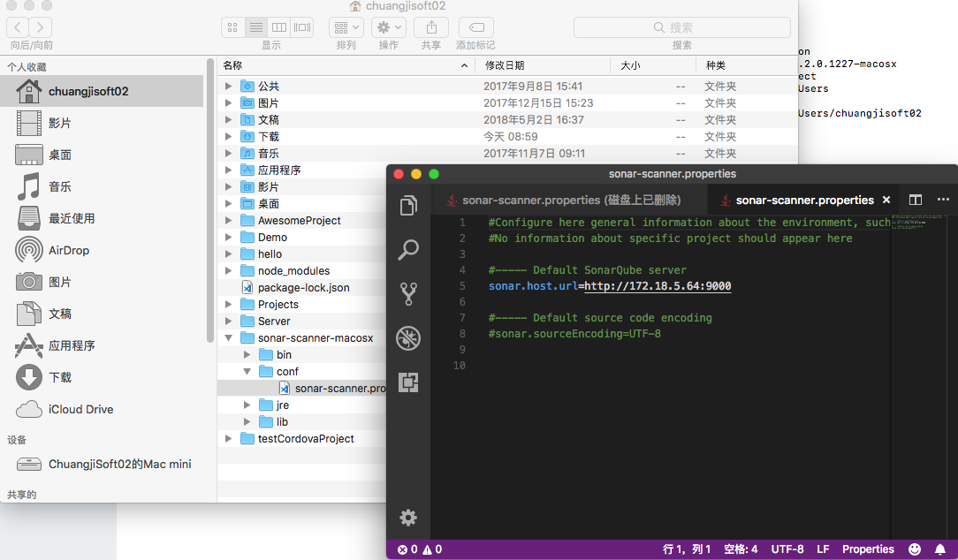Switch Finder to list view
958x560 pixels.
pos(256,27)
